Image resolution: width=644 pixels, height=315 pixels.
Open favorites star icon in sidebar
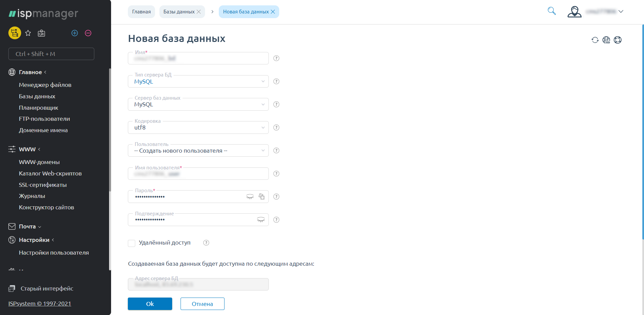tap(28, 33)
